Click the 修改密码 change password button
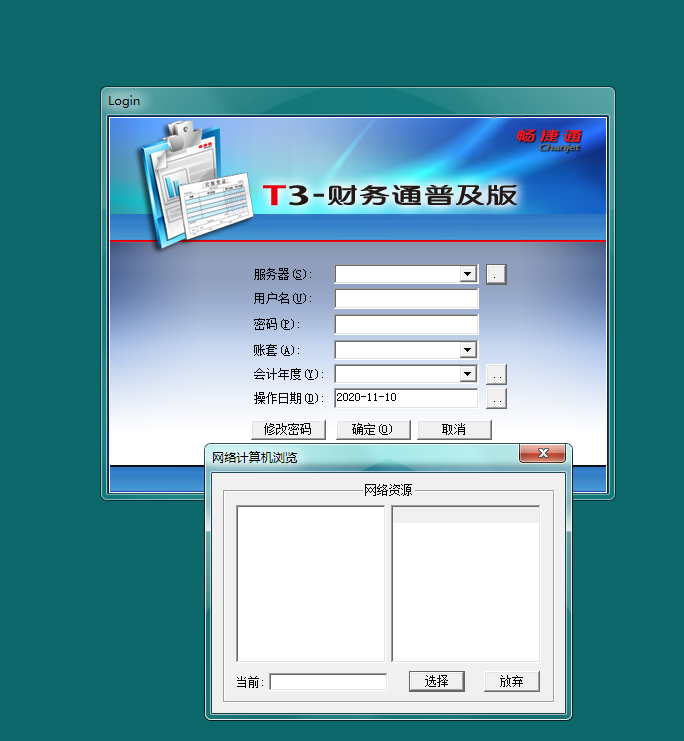The image size is (684, 741). coord(288,430)
